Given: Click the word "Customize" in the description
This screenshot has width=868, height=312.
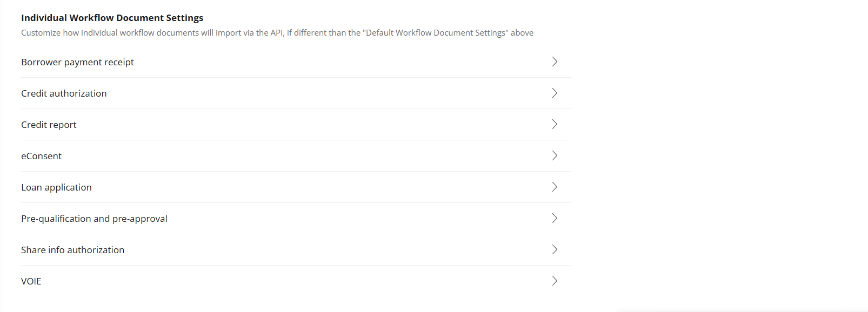Looking at the screenshot, I should [x=41, y=33].
